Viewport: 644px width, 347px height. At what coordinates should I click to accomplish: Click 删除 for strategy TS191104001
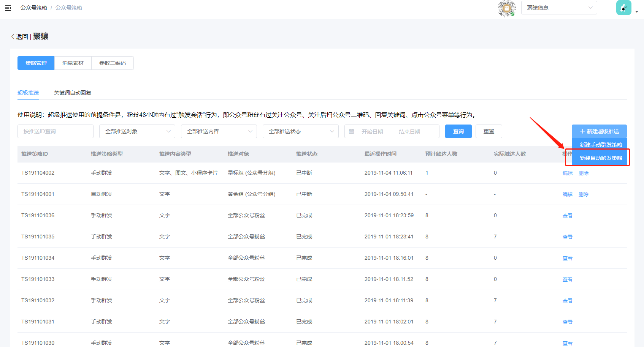(x=583, y=194)
